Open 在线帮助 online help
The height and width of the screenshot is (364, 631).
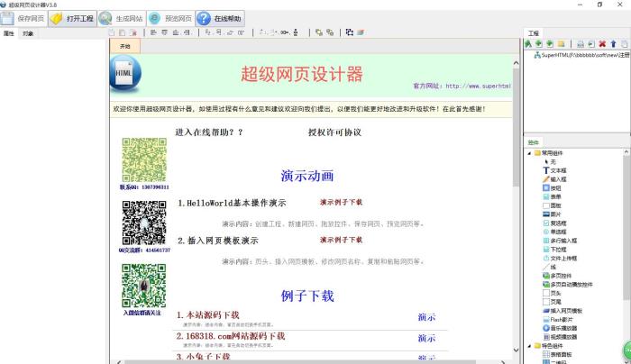coord(220,19)
